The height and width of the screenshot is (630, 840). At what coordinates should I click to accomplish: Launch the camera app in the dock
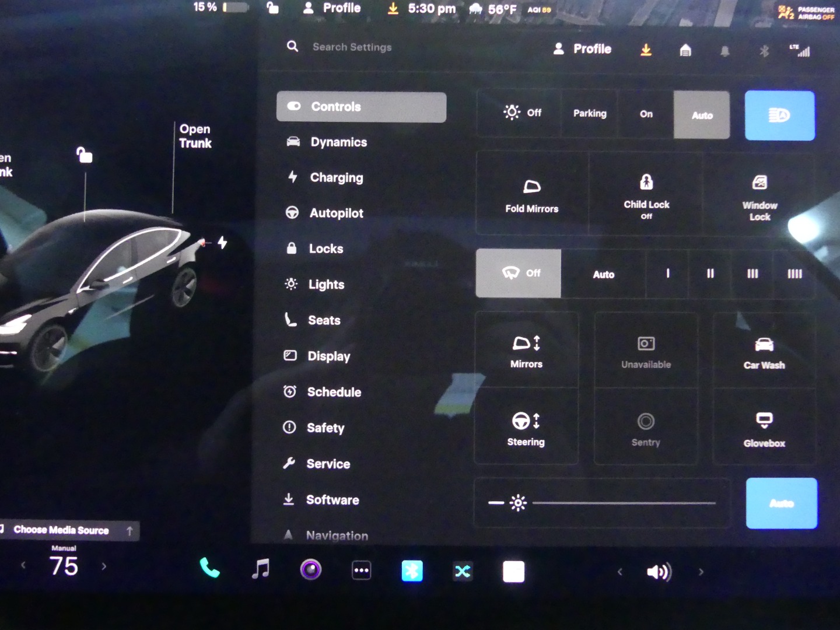[310, 570]
